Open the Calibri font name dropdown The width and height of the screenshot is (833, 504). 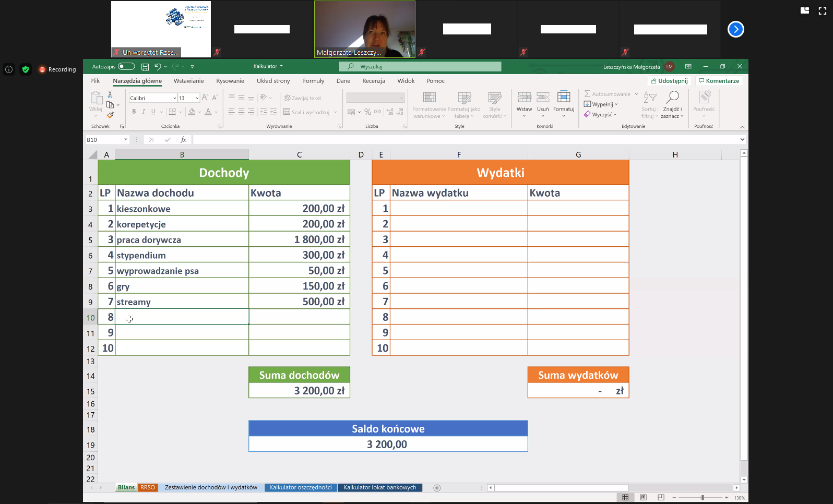tap(174, 98)
